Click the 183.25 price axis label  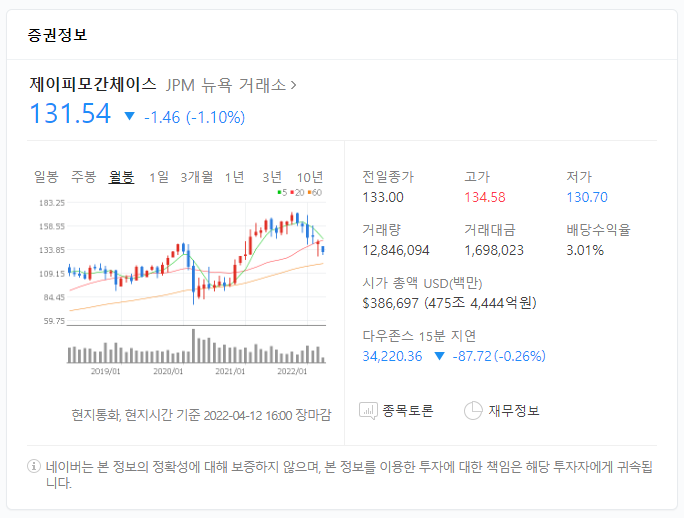pos(52,203)
